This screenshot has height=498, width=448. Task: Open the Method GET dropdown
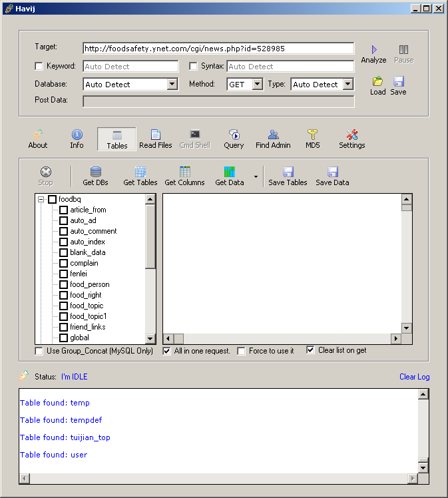pos(257,84)
